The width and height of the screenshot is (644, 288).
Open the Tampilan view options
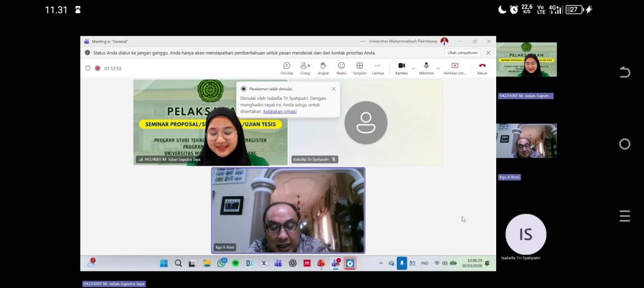359,68
